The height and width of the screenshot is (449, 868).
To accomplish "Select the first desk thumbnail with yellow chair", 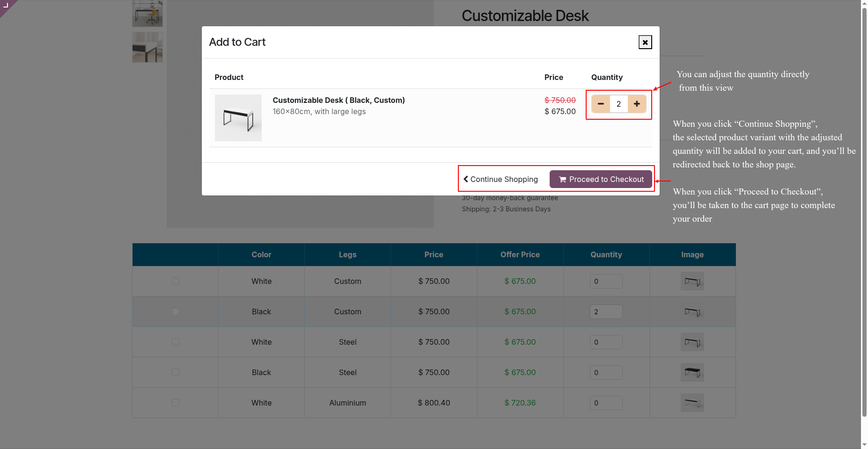I will pyautogui.click(x=147, y=13).
